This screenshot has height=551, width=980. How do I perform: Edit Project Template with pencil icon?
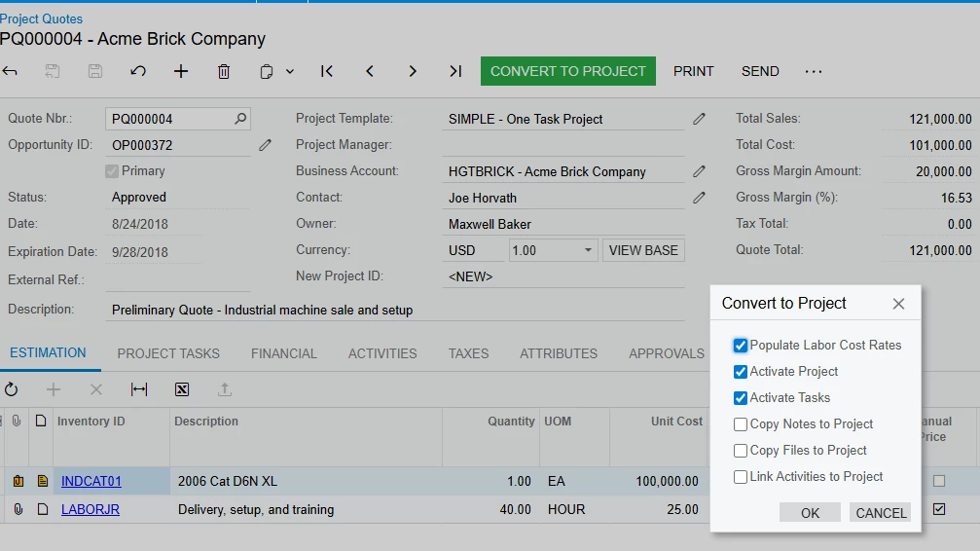[x=699, y=119]
